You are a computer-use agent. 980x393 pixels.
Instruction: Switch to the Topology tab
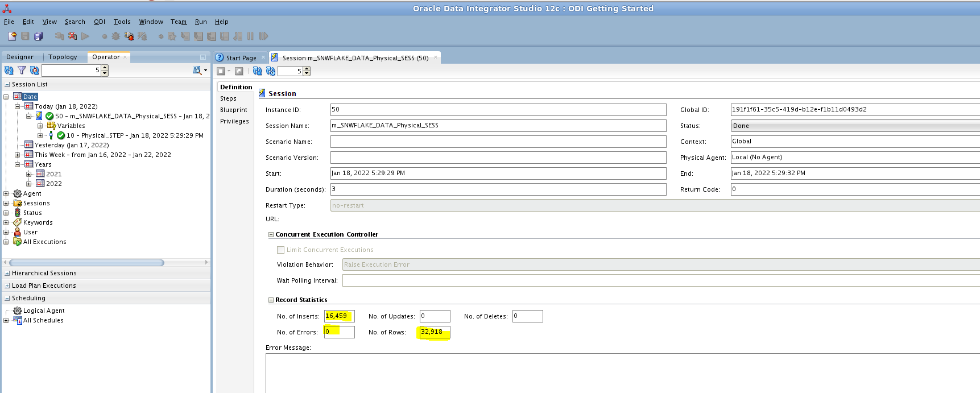coord(63,57)
